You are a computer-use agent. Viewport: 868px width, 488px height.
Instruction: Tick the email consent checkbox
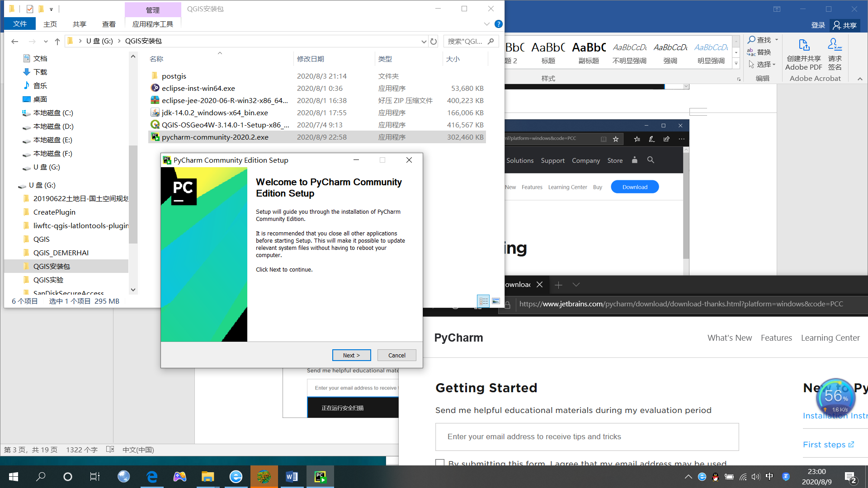click(x=440, y=463)
